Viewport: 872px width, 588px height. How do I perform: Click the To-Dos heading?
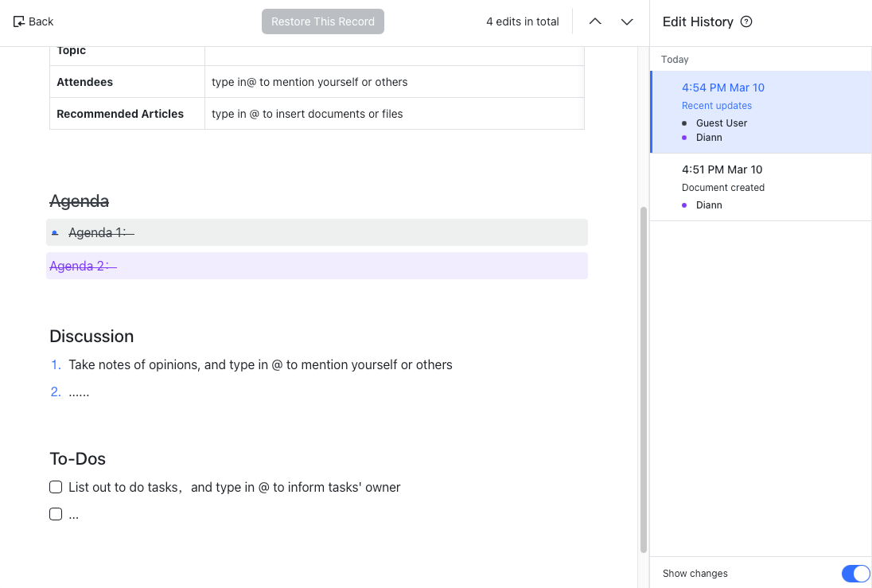[77, 458]
